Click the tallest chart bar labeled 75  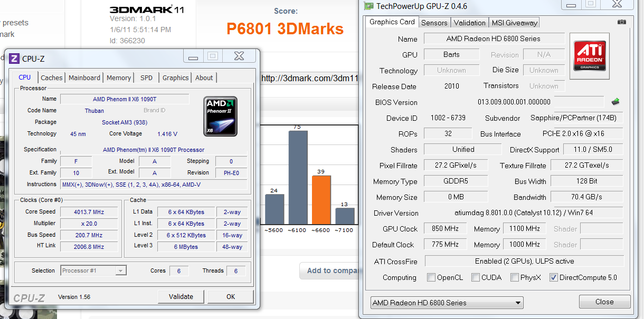click(x=298, y=178)
